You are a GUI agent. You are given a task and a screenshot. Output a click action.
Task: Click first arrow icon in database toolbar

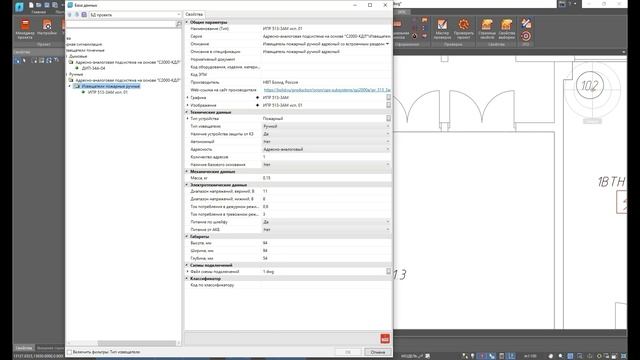70,15
